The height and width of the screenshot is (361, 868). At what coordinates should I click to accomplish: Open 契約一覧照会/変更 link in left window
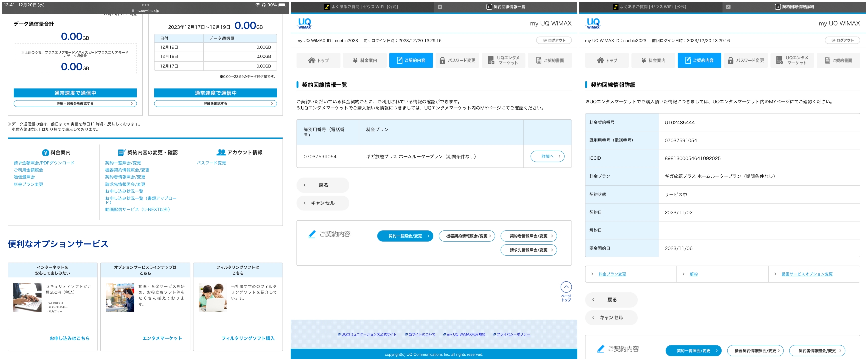click(123, 163)
